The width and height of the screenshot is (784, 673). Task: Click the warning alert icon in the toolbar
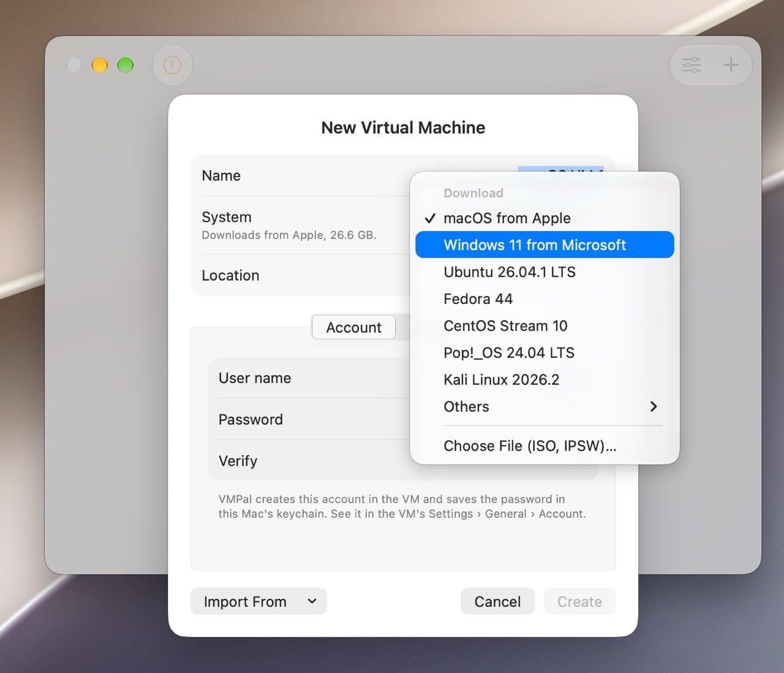pos(172,65)
